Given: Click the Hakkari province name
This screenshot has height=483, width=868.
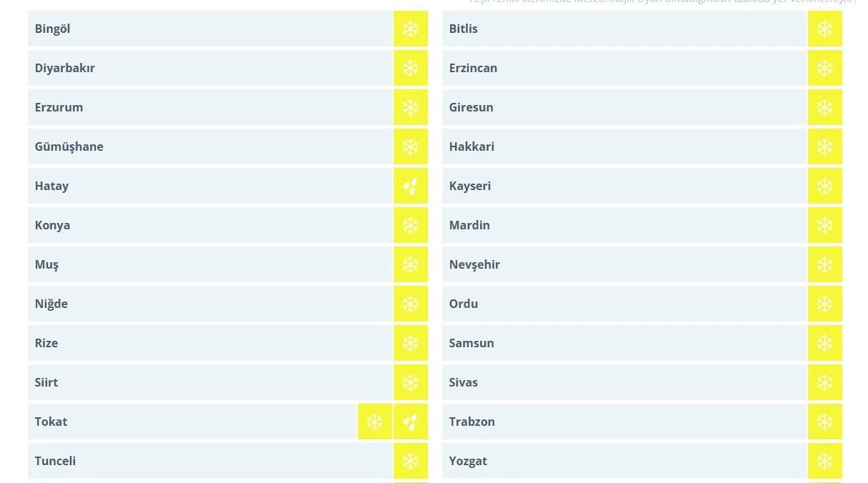Looking at the screenshot, I should (x=472, y=147).
